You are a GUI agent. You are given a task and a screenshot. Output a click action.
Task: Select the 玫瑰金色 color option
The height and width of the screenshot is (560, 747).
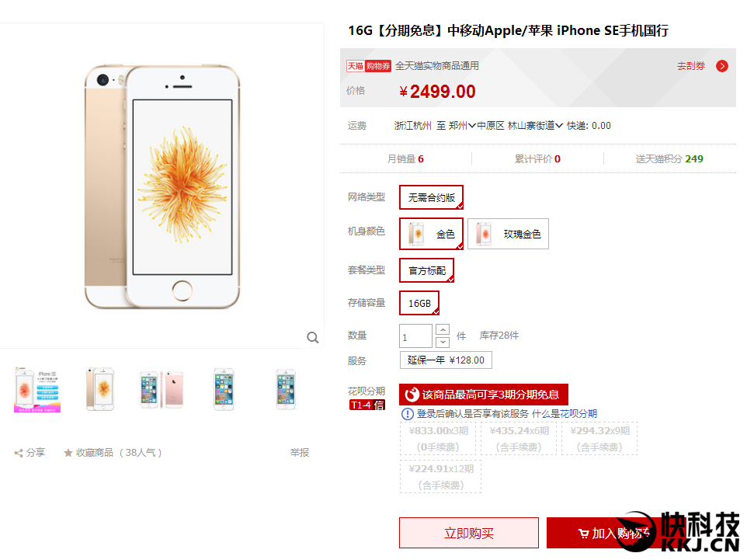(508, 234)
